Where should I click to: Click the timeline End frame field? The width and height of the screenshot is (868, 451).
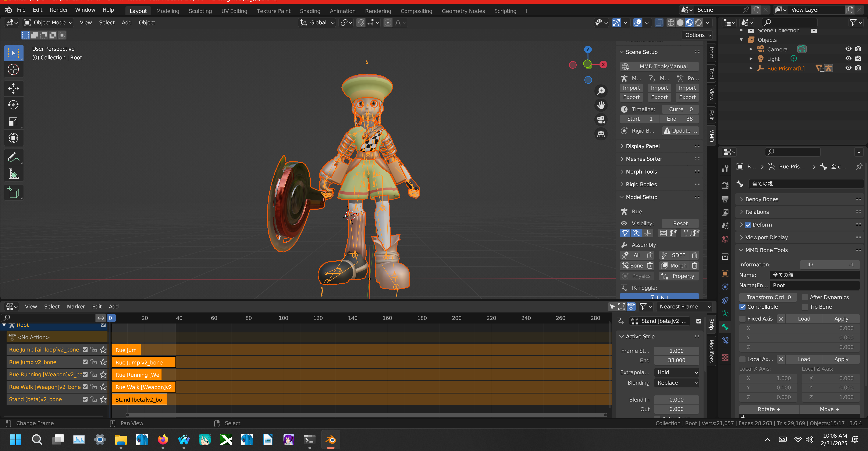679,119
